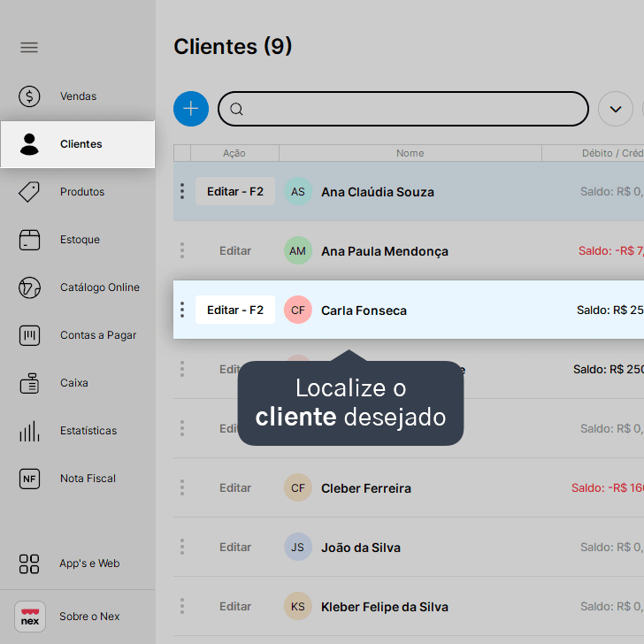Open options dots for João da Silva
Viewport: 644px width, 644px height.
[182, 547]
